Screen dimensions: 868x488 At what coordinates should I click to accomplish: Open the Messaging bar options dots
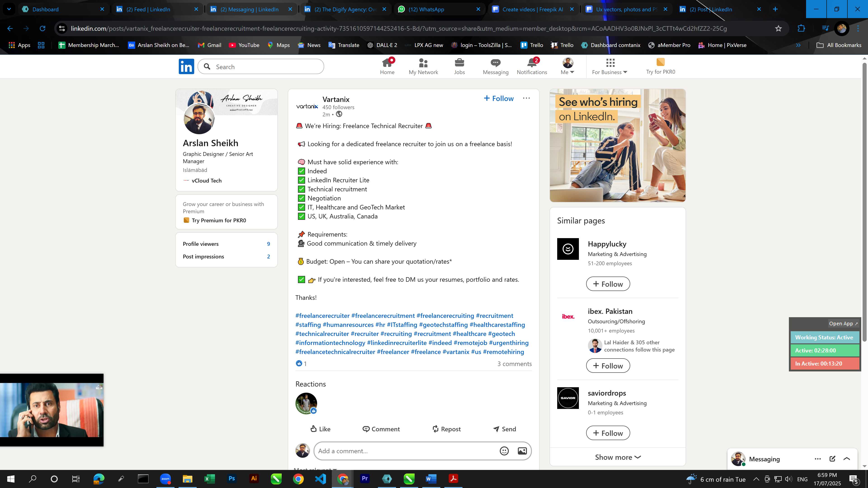tap(818, 459)
